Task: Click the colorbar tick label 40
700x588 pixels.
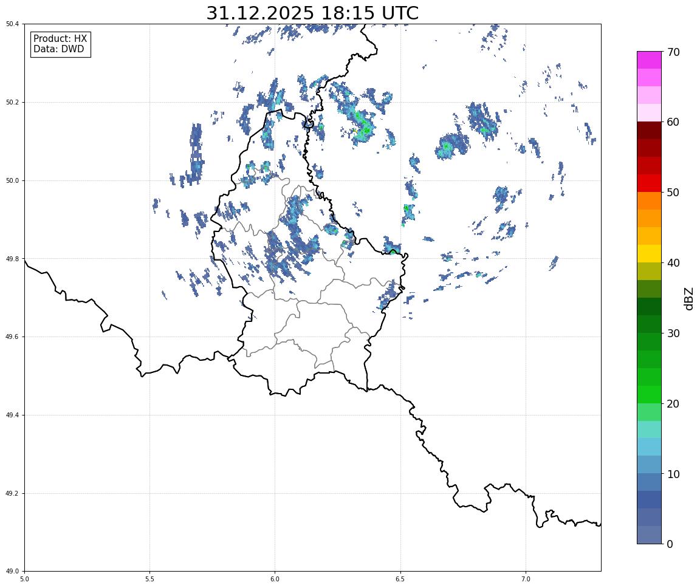Action: 673,263
